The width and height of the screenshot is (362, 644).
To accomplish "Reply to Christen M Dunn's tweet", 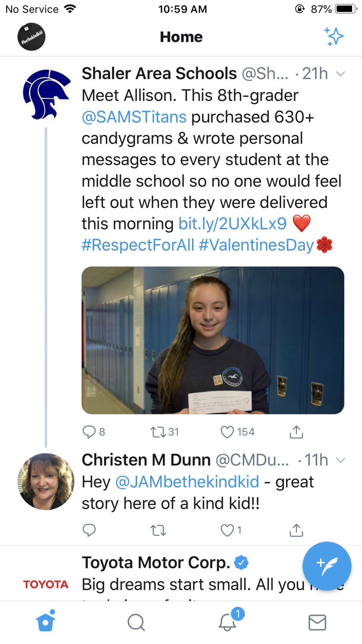I will pyautogui.click(x=89, y=530).
